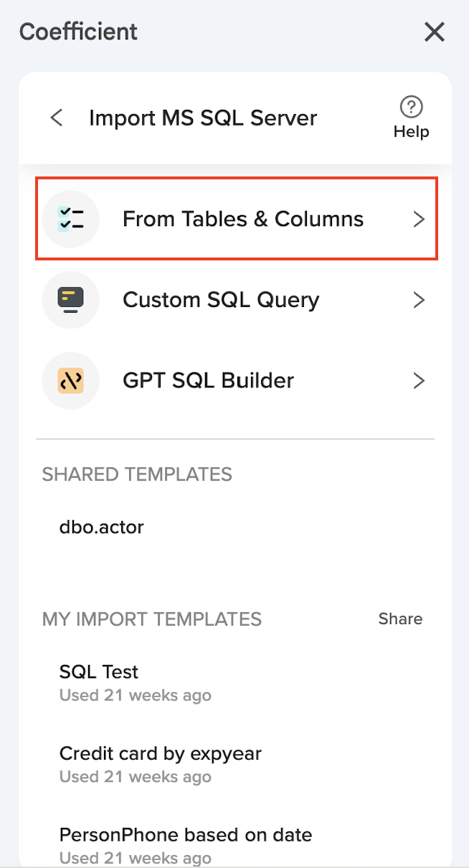Select the Credit card by expyear template
Viewport: 469px width, 868px height.
161,753
